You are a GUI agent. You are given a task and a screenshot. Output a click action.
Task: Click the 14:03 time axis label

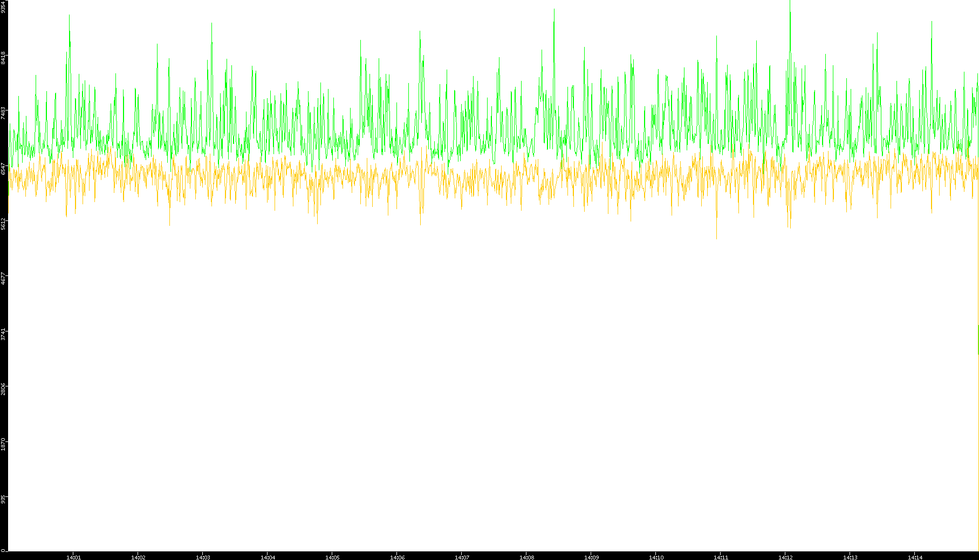(x=203, y=557)
